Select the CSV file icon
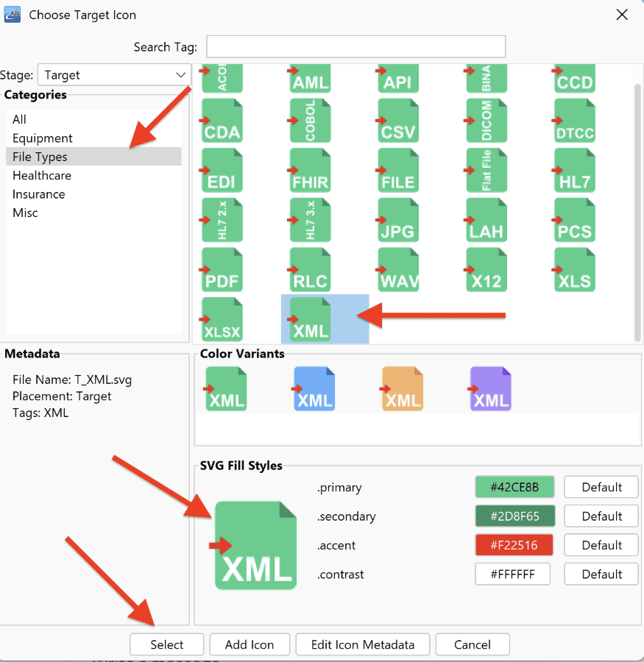644x662 pixels. 397,121
